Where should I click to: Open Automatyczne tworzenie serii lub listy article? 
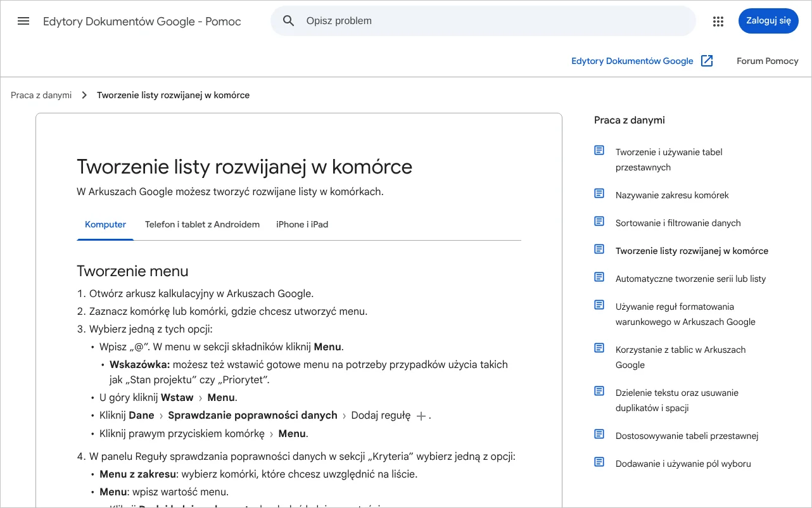690,279
